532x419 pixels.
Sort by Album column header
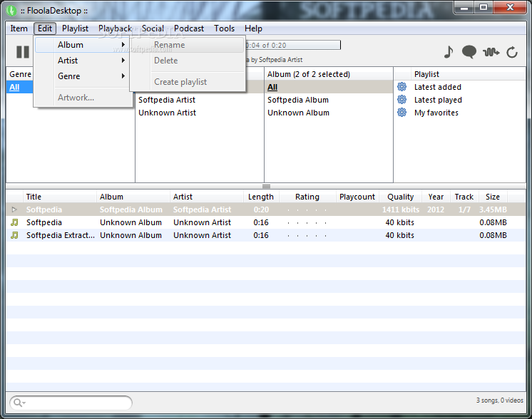tap(133, 197)
